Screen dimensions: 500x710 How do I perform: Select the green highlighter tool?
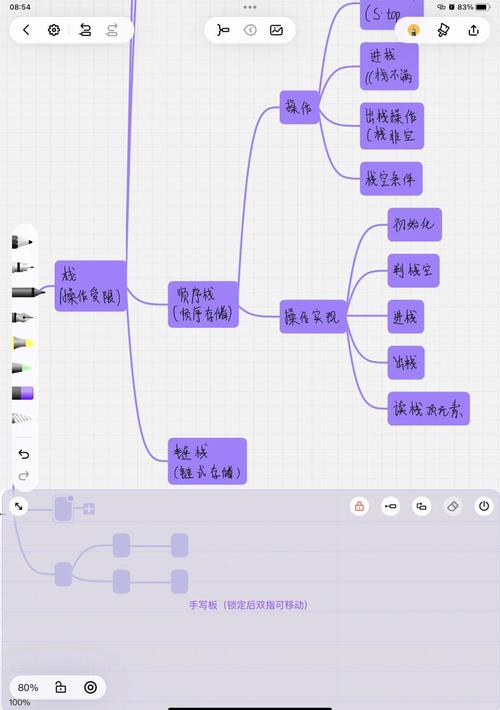(22, 368)
